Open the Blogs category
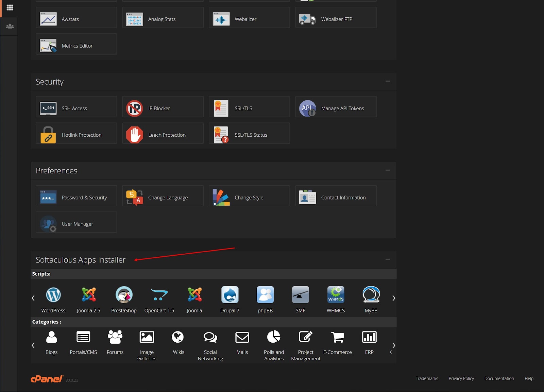Screen dimensions: 544x392 51,343
